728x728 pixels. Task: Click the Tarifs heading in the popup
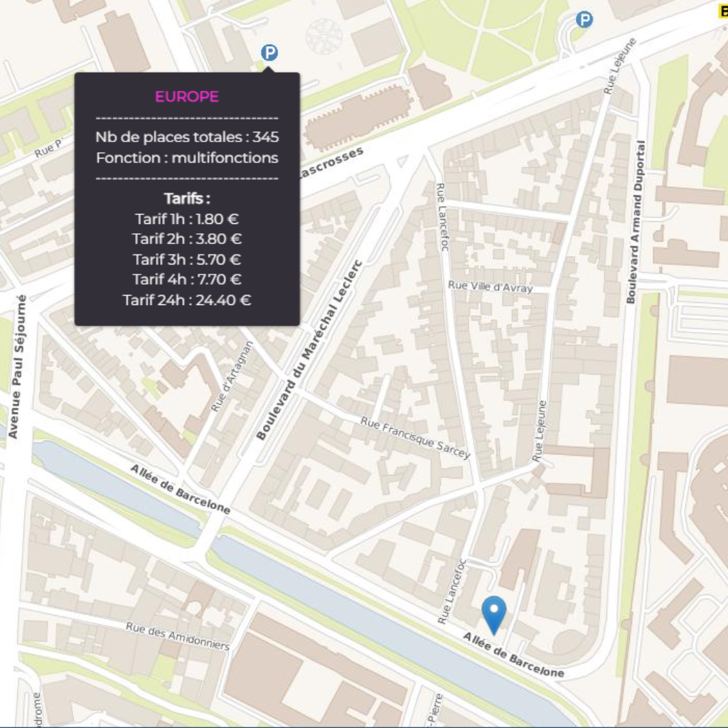coord(187,198)
